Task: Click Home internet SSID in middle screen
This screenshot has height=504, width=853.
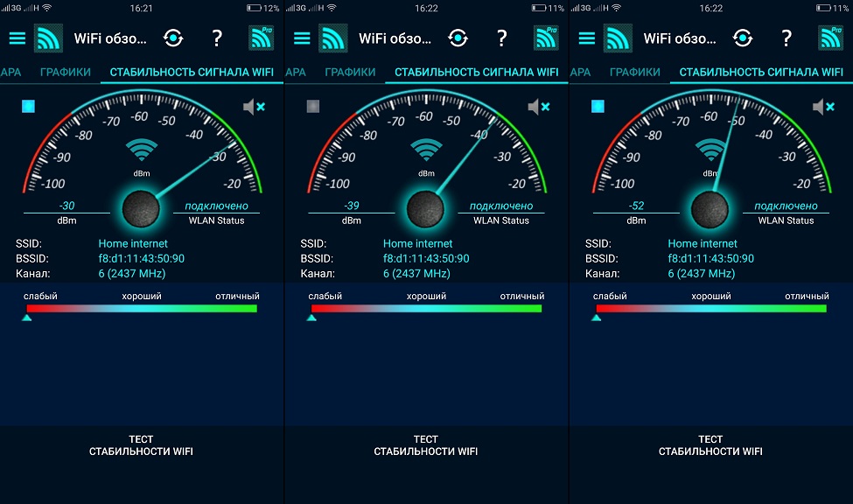Action: (417, 244)
